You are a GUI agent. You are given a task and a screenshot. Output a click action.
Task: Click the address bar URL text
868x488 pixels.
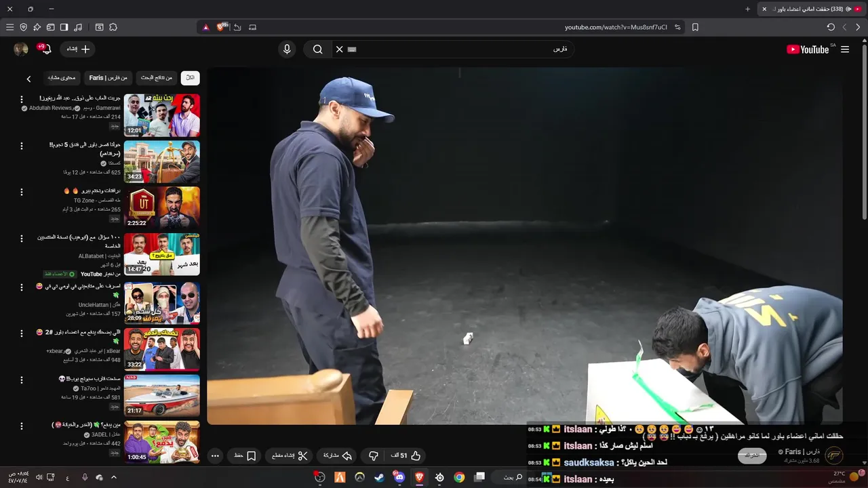tap(616, 27)
